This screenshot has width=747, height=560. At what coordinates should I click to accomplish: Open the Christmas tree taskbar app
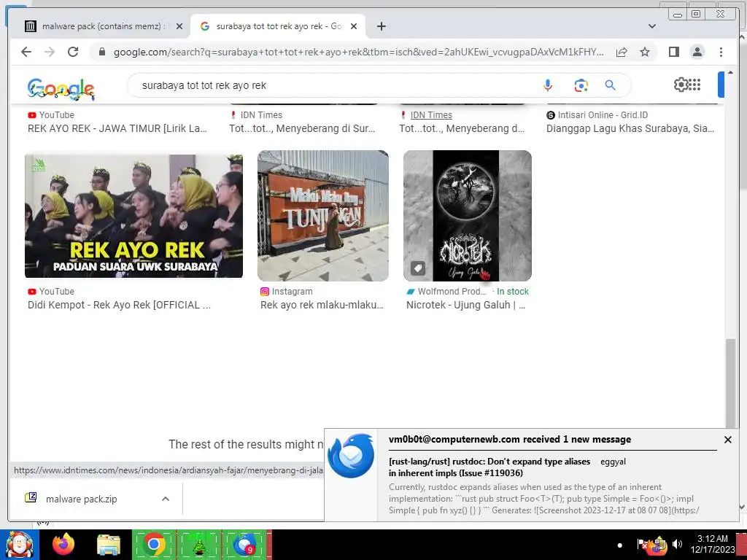199,545
